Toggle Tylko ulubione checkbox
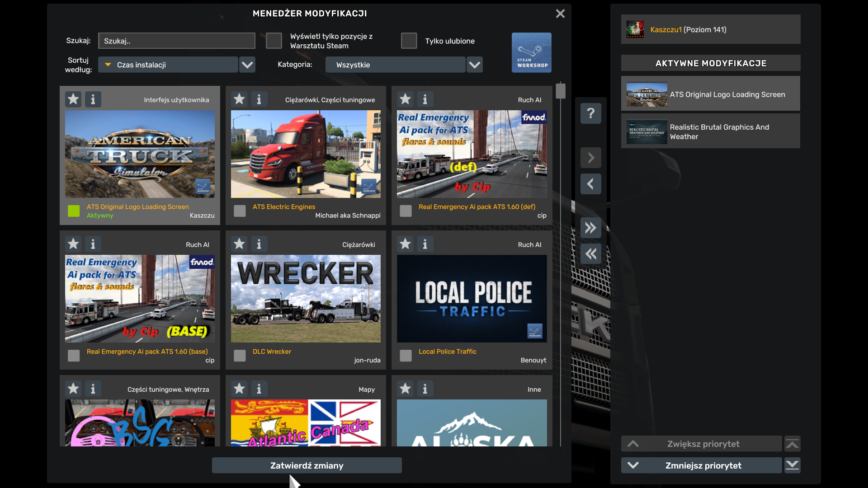Screen dimensions: 868x488 [x=409, y=41]
